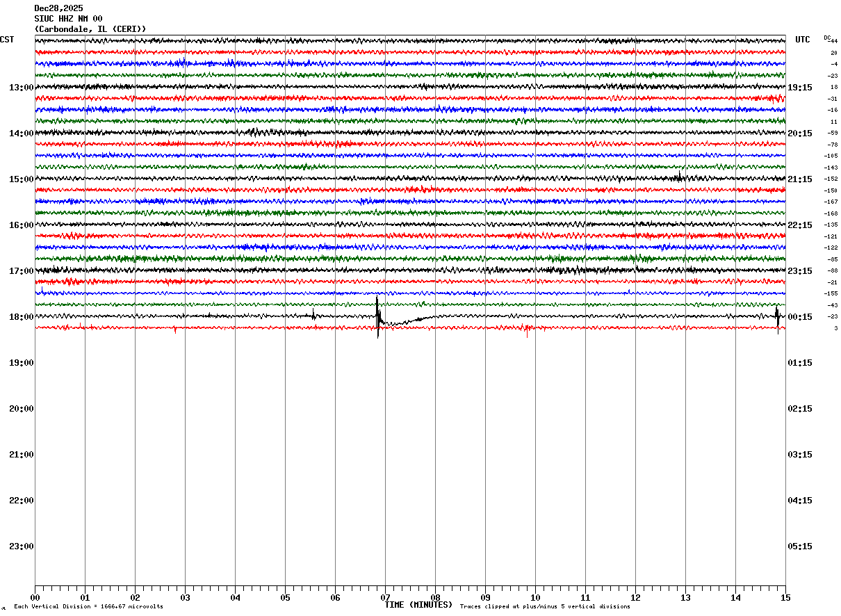Screen dimensions: 841x616
Task: Click the "01" minute axis label
Action: pos(85,598)
